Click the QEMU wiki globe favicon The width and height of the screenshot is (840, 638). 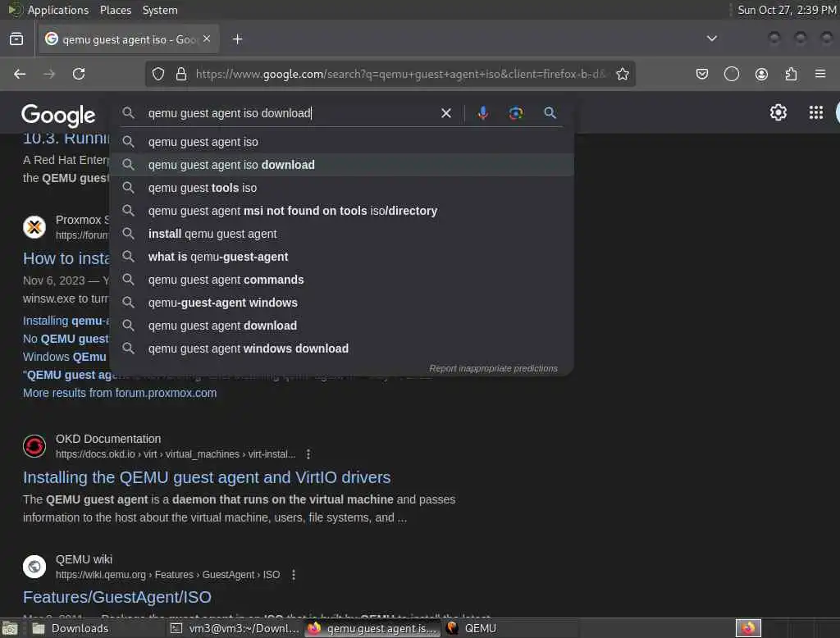[x=34, y=566]
